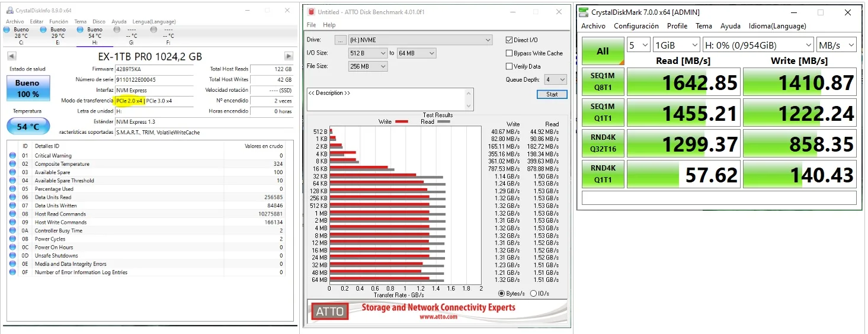Click 54 °C temperature button

27,126
